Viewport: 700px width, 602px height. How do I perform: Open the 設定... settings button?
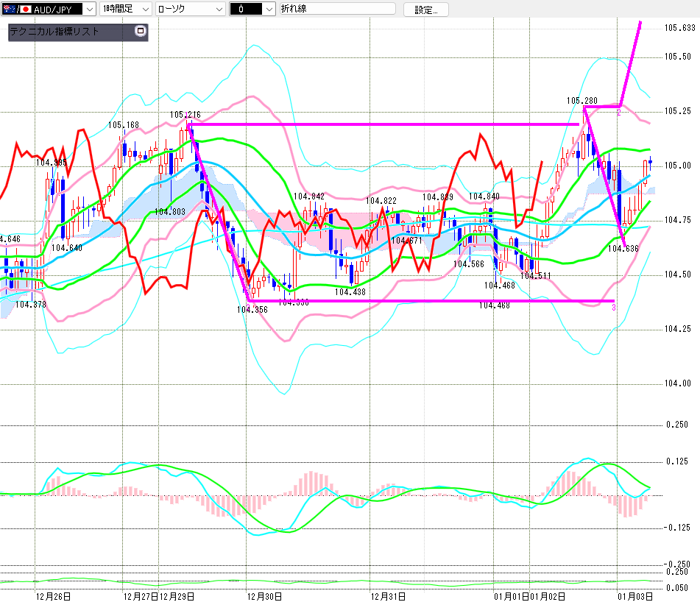[425, 10]
